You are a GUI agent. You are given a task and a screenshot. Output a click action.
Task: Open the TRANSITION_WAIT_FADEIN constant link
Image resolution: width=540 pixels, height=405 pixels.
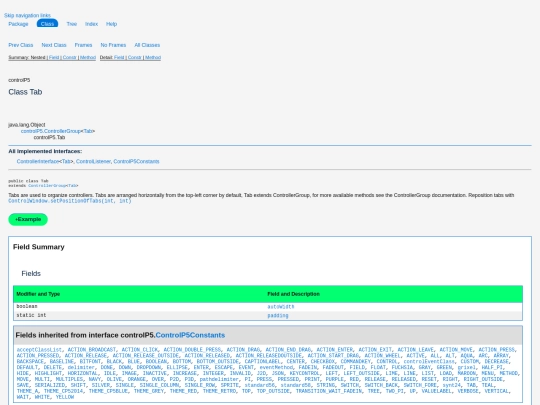click(329, 391)
